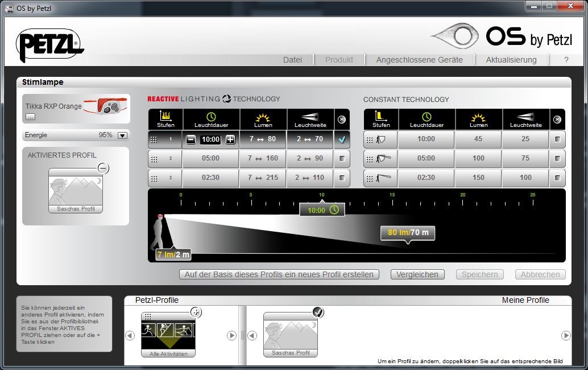Image resolution: width=588 pixels, height=370 pixels.
Task: Select Reactive 05:00 Leuchtdauer cell
Action: pyautogui.click(x=211, y=158)
